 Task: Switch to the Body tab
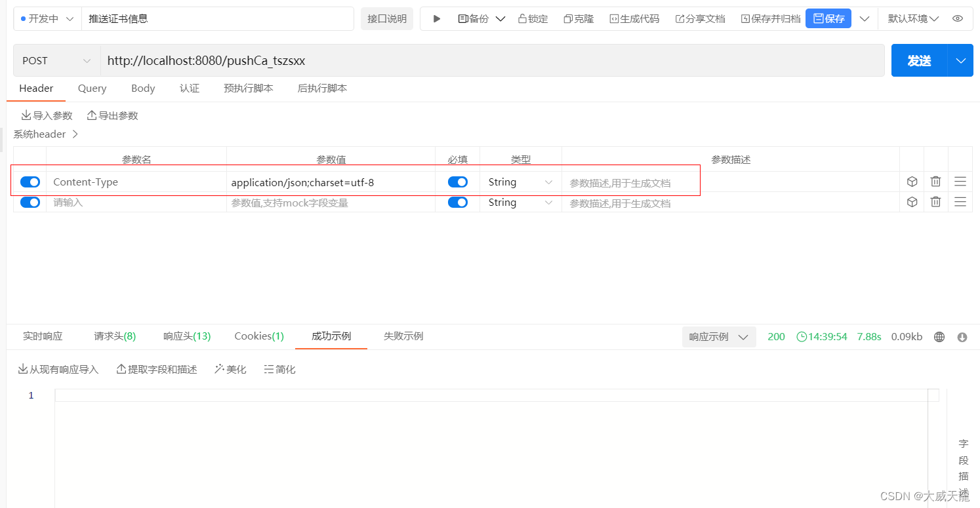pyautogui.click(x=143, y=88)
